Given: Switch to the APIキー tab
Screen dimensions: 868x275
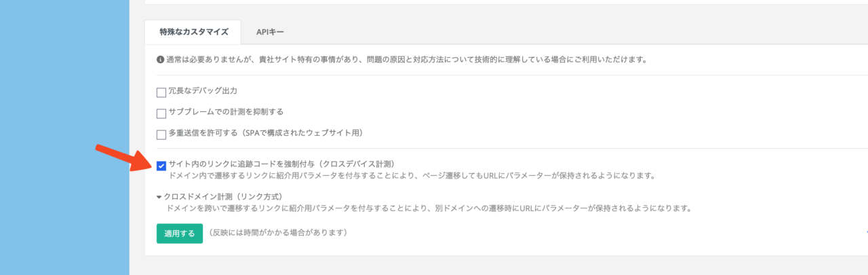Looking at the screenshot, I should click(270, 32).
